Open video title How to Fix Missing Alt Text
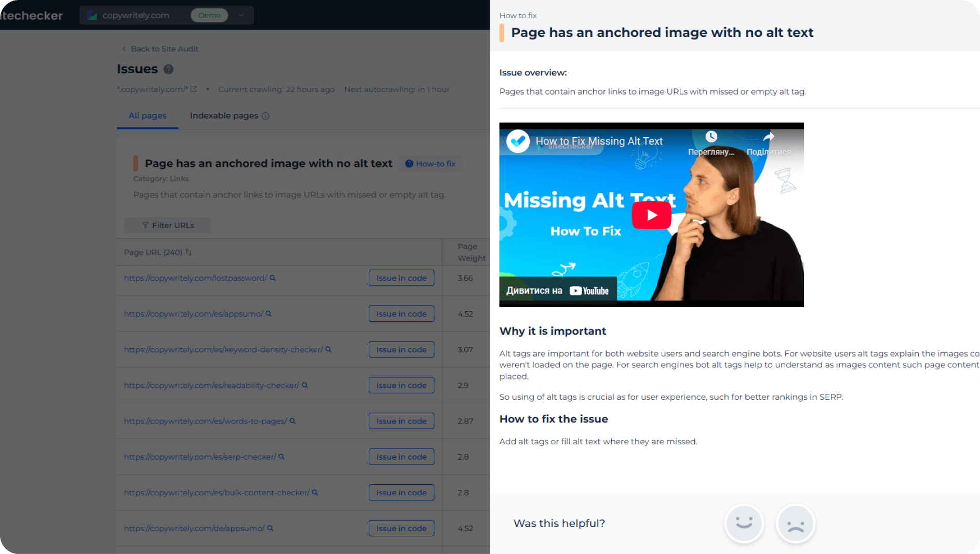 [599, 141]
